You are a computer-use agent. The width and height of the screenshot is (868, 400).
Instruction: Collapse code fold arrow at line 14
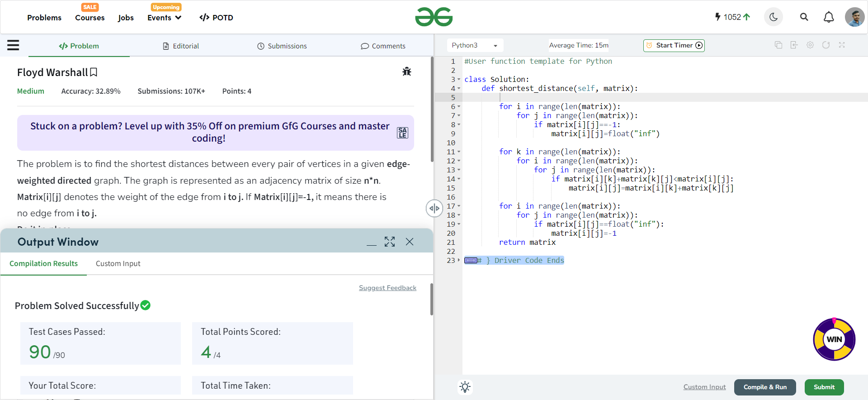(x=459, y=179)
